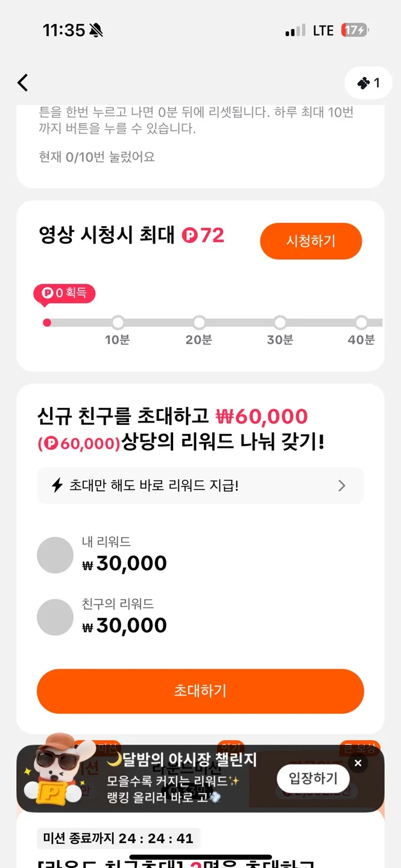
Task: Tap the 시청하기 button
Action: 311,241
